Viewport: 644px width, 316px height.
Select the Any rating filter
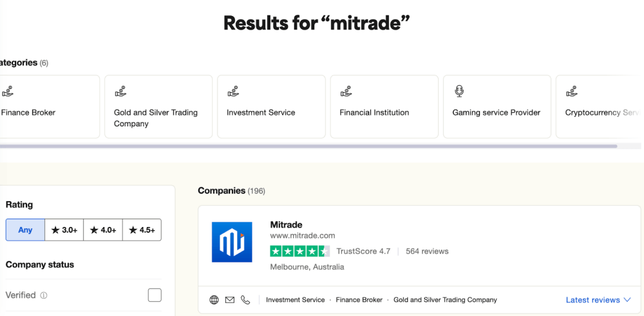[x=25, y=230]
